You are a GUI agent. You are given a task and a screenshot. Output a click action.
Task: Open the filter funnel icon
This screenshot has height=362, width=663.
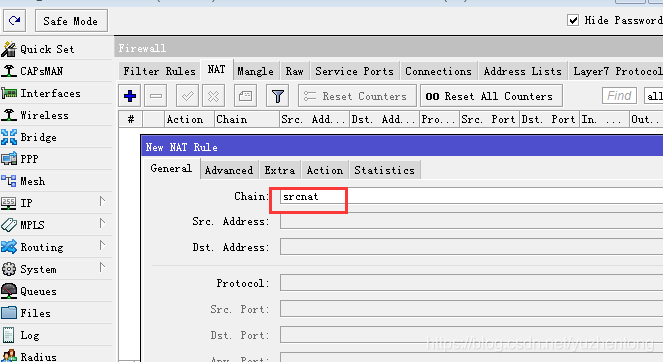click(x=277, y=96)
